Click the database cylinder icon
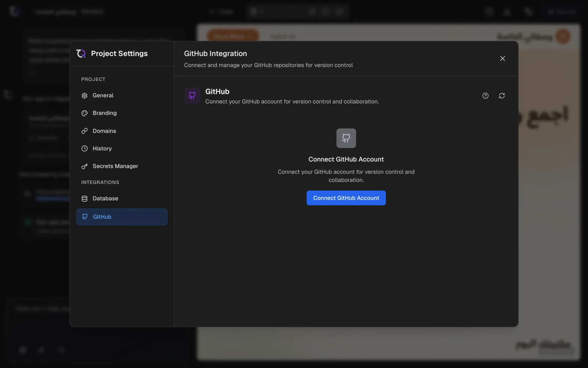Screen dimensions: 588x368 [x=85, y=199]
